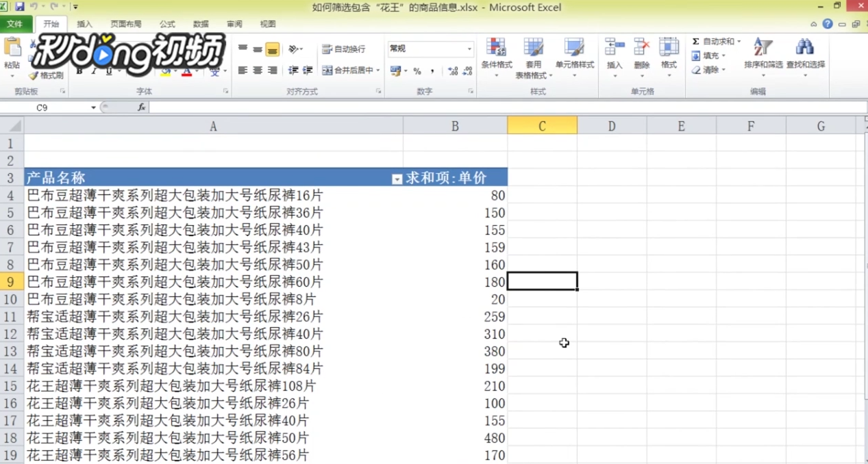The image size is (868, 464).
Task: Open Clear (清除) dropdown
Action: pos(708,70)
